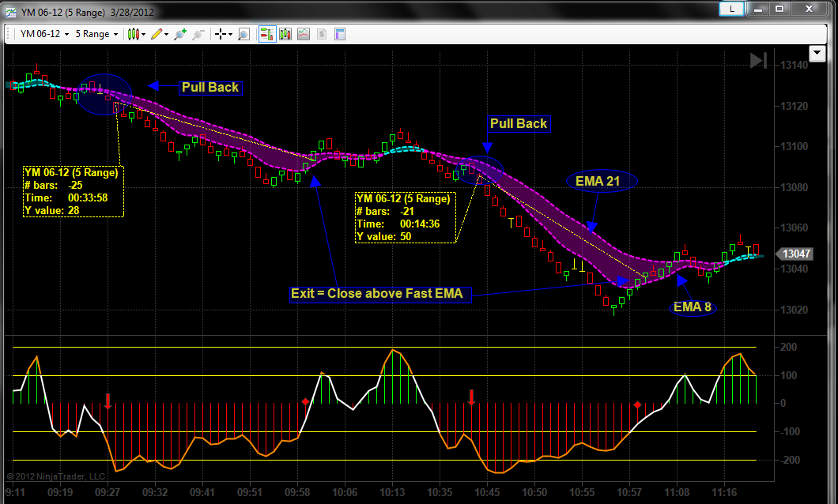Select the Pull Back label near 10:45
The width and height of the screenshot is (838, 504).
(519, 124)
